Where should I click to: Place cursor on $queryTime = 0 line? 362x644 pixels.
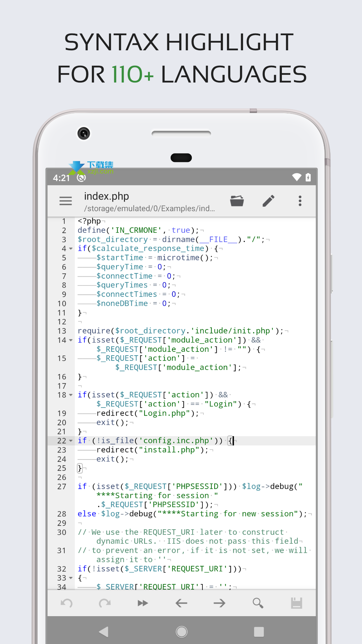(x=131, y=267)
